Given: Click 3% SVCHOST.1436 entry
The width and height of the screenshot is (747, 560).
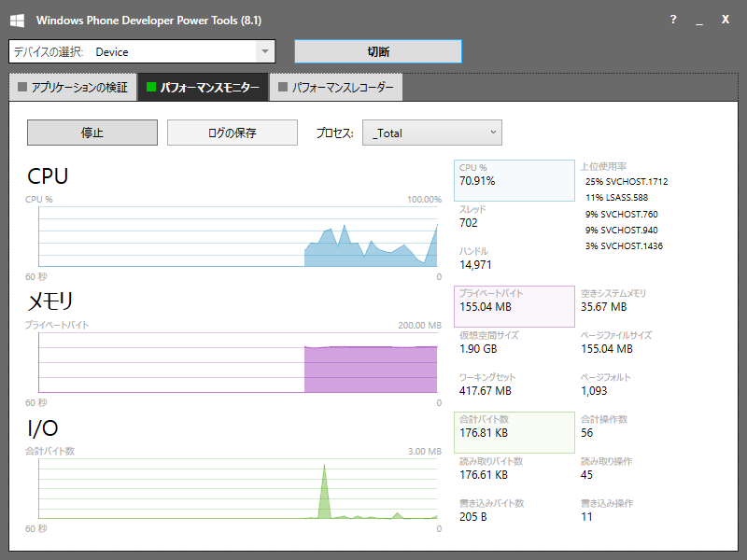Looking at the screenshot, I should pos(624,245).
